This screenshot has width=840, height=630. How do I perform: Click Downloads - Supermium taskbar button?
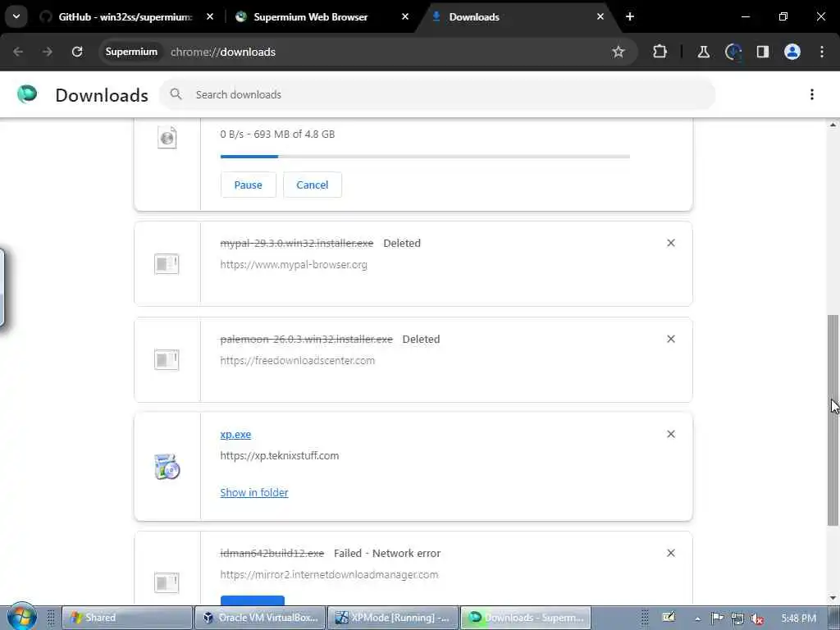click(526, 618)
